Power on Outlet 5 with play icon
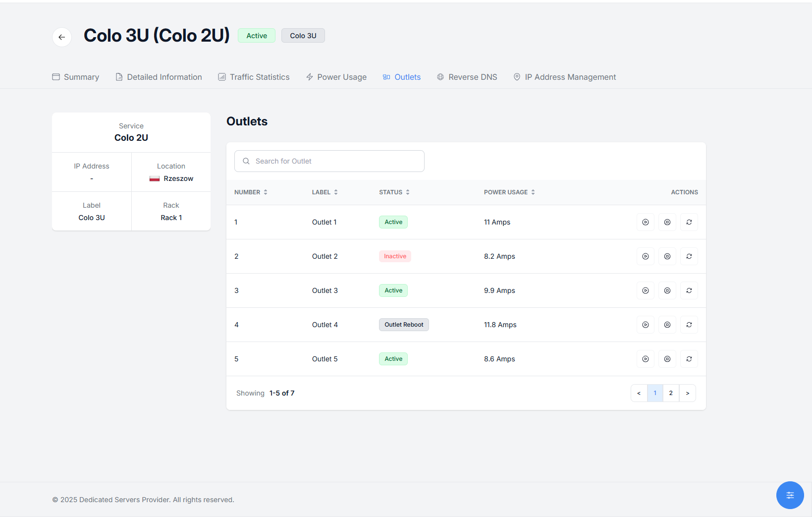Image resolution: width=812 pixels, height=517 pixels. pyautogui.click(x=646, y=359)
